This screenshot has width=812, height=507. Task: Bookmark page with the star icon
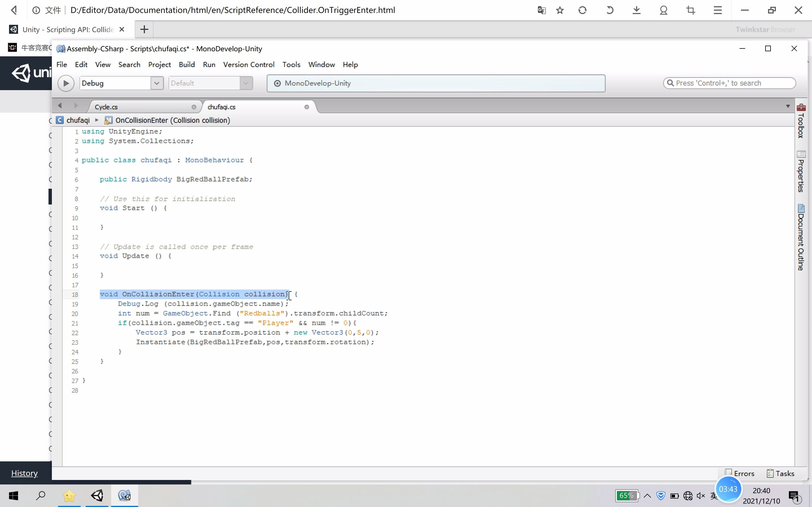[560, 10]
